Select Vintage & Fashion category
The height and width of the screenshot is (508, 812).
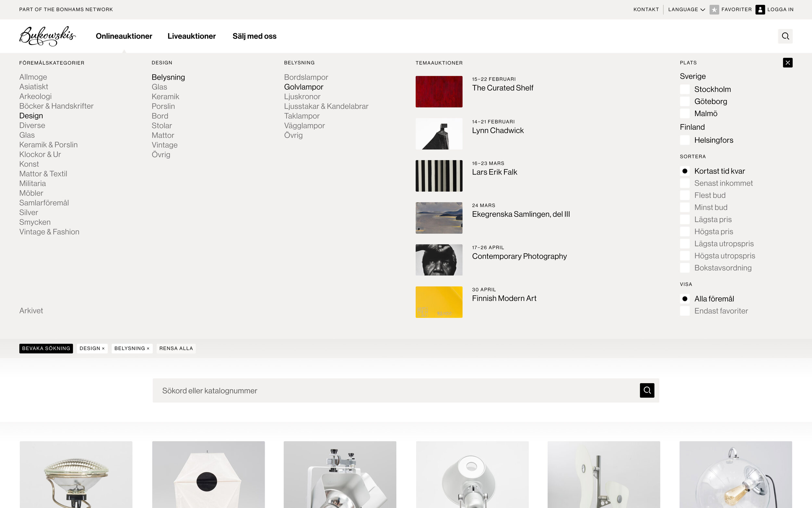tap(49, 232)
